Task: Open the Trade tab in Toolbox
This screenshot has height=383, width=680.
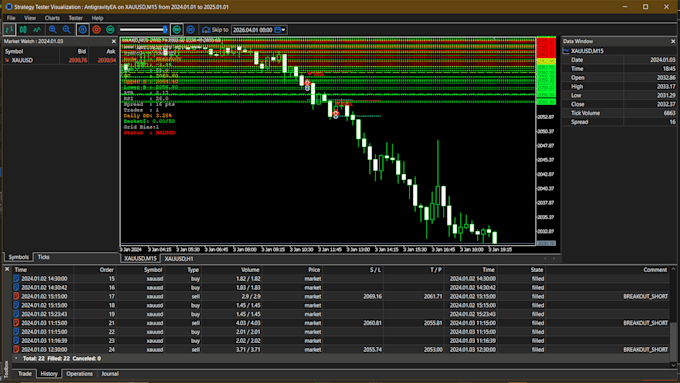Action: (x=25, y=373)
